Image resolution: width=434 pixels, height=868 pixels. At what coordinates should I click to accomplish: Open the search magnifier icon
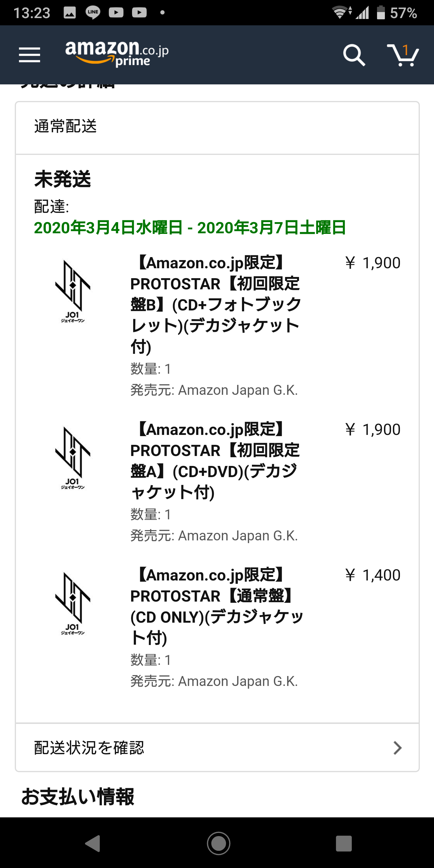click(x=354, y=55)
